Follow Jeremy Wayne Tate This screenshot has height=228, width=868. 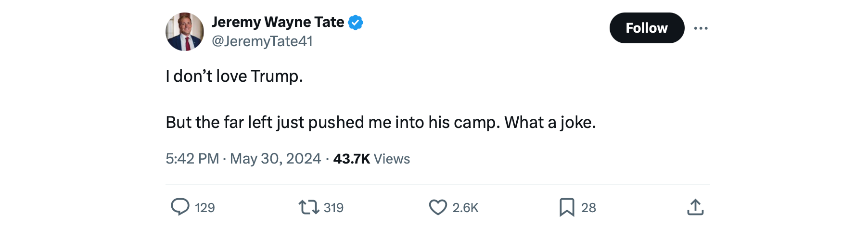(x=646, y=28)
